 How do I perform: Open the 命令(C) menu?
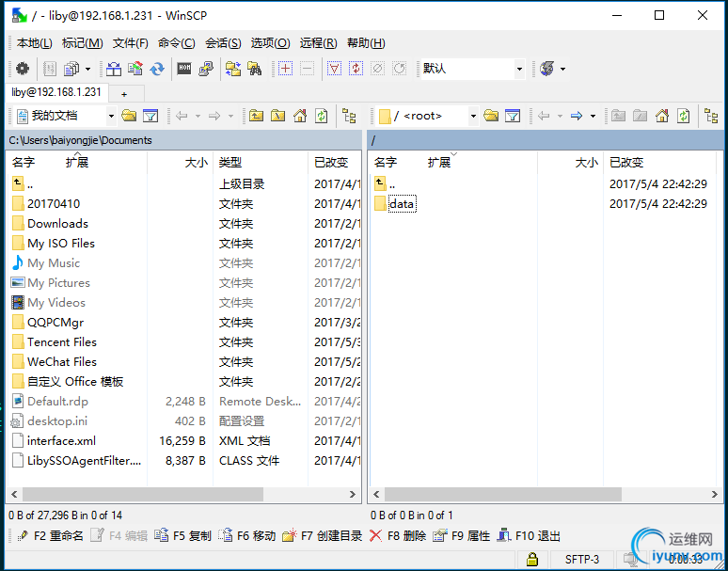177,43
